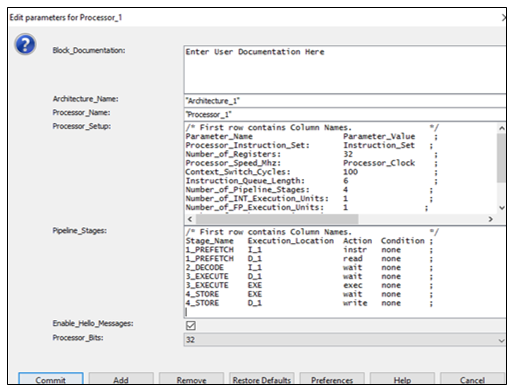512x392 pixels.
Task: Click the horizontal scrollbar thumb in Processor_Setup
Action: (277, 219)
